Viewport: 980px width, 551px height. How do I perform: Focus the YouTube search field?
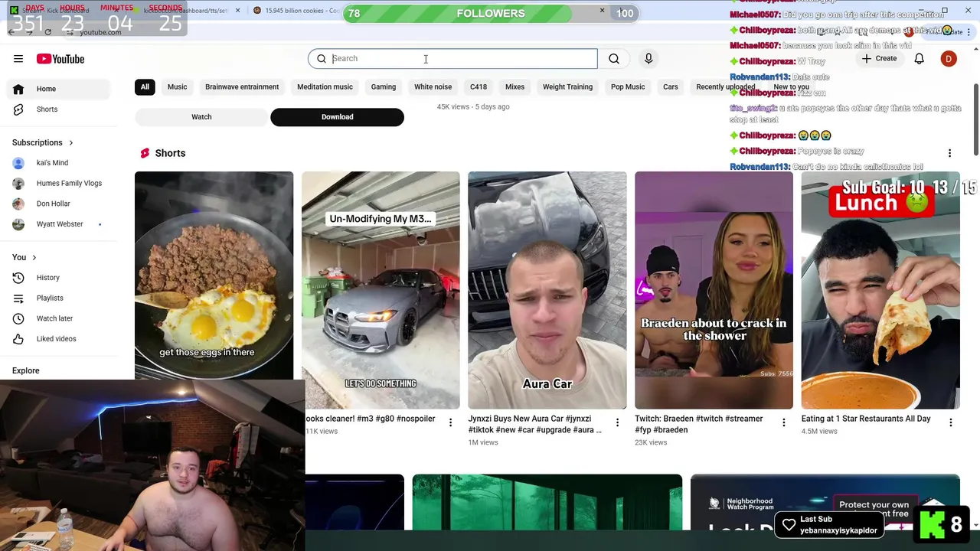[x=452, y=59]
